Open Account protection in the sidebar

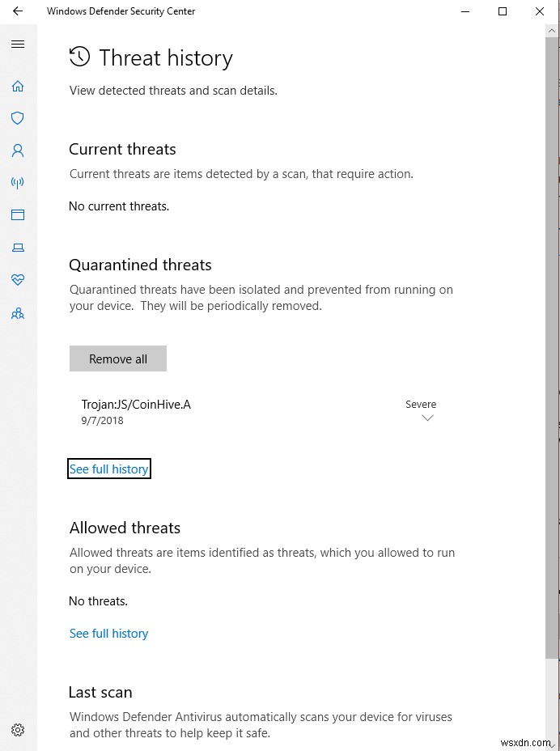(x=18, y=150)
